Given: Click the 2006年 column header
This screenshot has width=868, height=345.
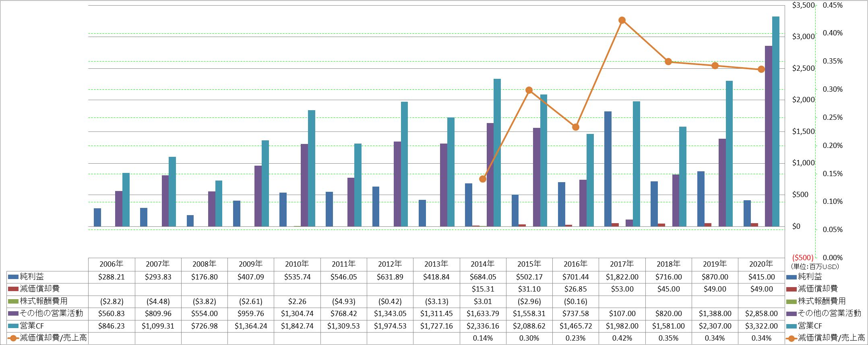Looking at the screenshot, I should pyautogui.click(x=112, y=264).
